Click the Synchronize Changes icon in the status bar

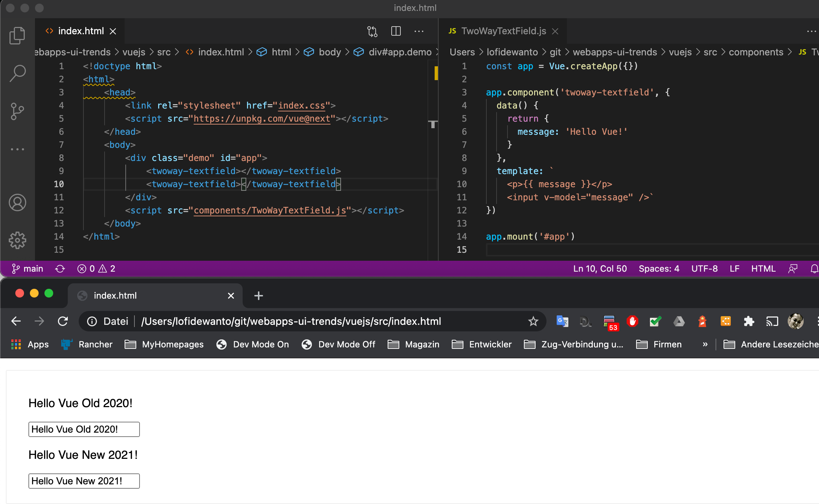coord(60,268)
